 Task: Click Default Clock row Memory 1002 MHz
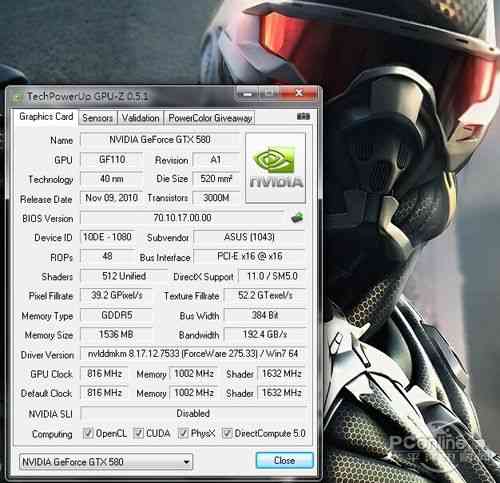coord(194,393)
